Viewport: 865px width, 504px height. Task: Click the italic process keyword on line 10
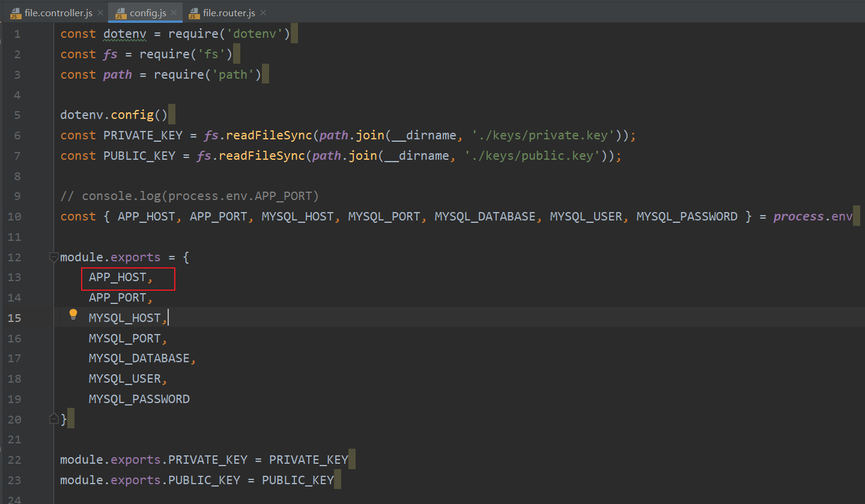coord(798,216)
